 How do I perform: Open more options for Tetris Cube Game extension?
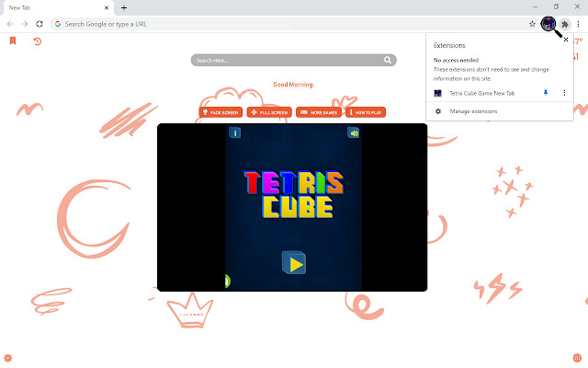564,93
